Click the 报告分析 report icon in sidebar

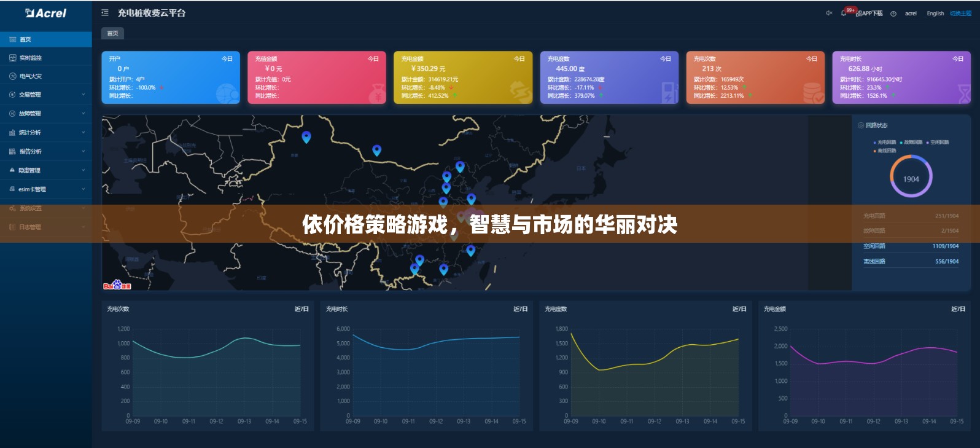pos(12,151)
